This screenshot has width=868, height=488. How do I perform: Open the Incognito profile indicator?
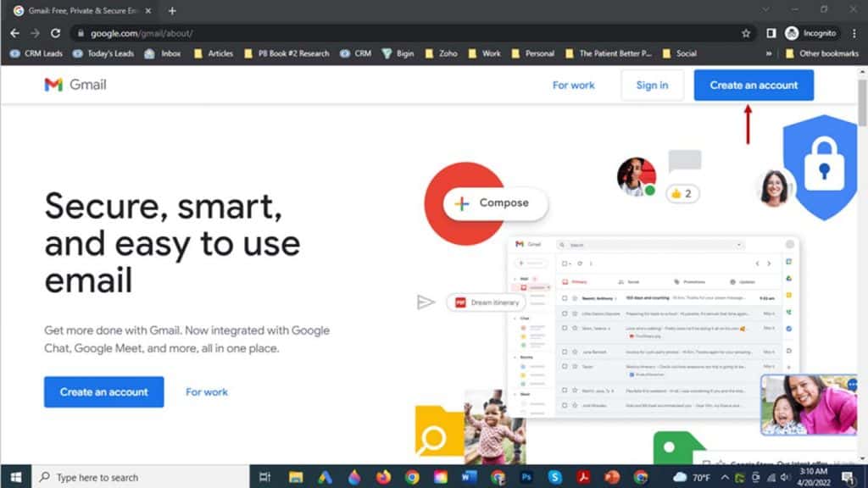pos(811,33)
